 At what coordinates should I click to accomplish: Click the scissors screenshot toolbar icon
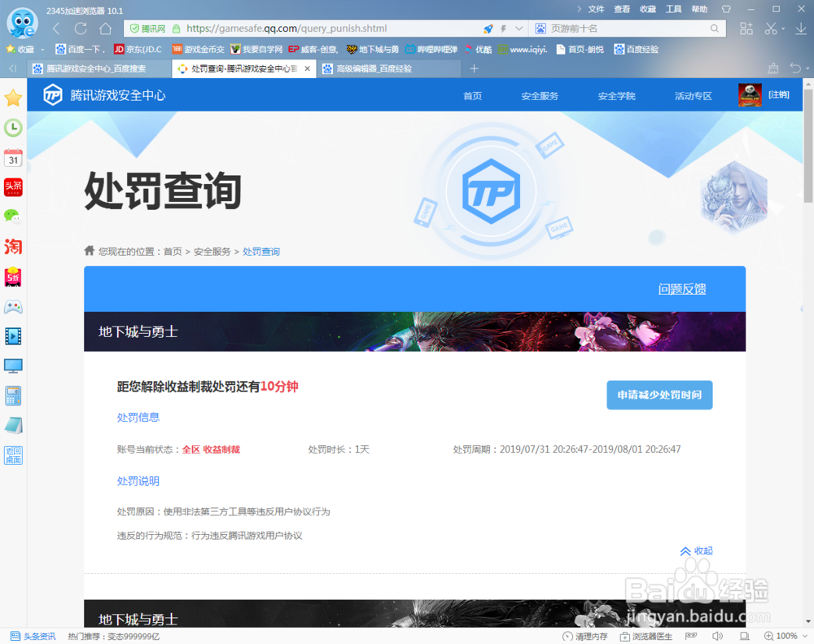point(769,28)
